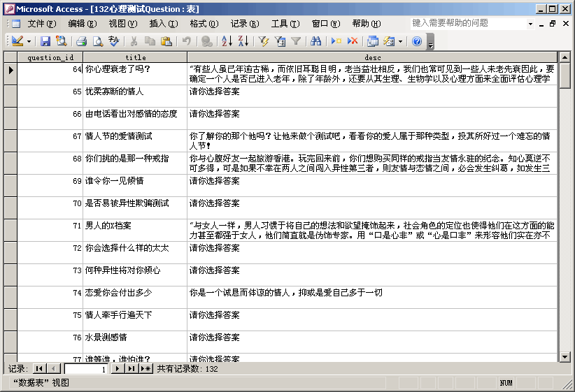
Task: Open the 插入(I) menu
Action: point(164,24)
